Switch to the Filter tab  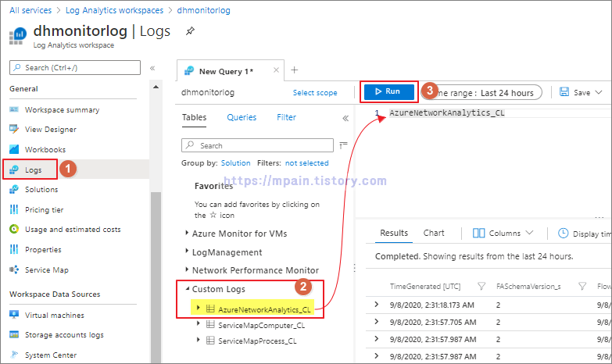[287, 117]
